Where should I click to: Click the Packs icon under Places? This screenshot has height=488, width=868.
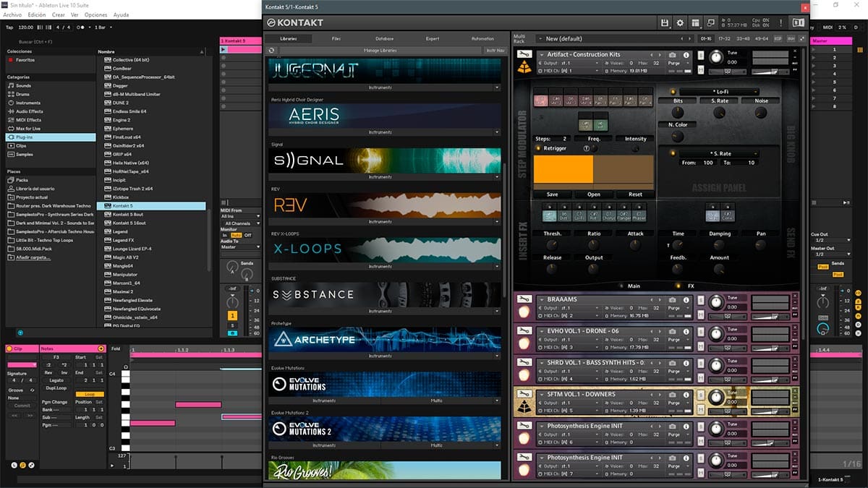[11, 180]
